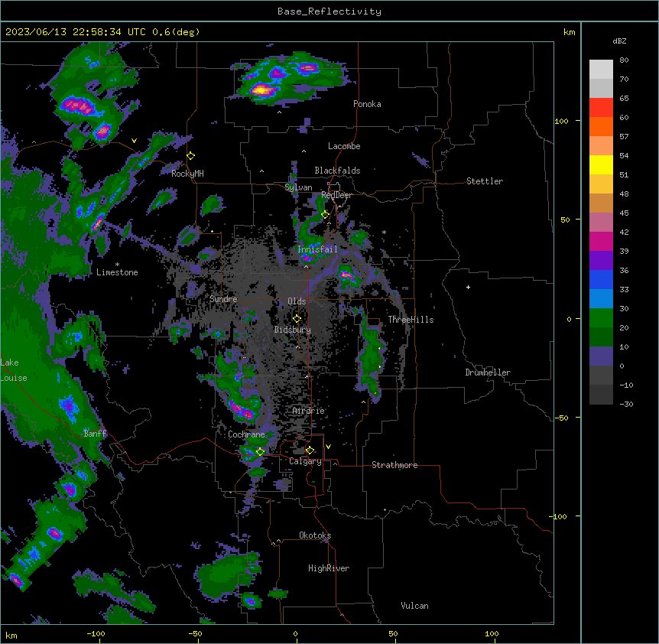Select the Sundre city label

click(x=223, y=299)
